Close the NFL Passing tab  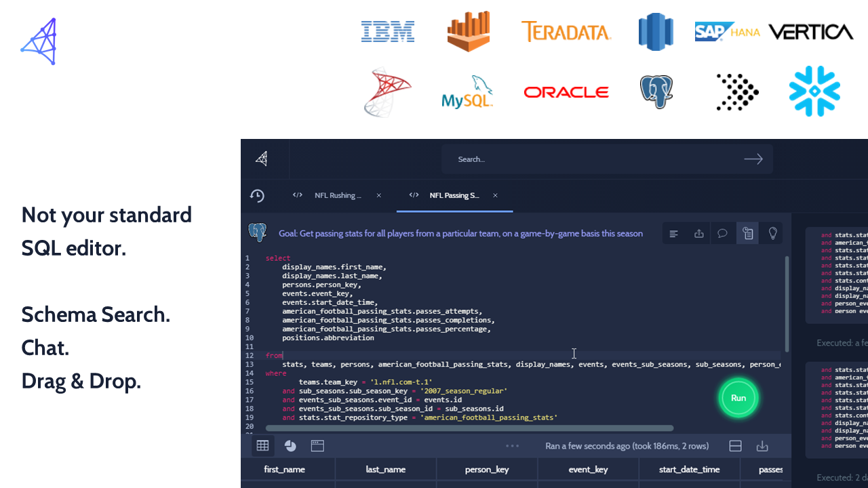[495, 195]
